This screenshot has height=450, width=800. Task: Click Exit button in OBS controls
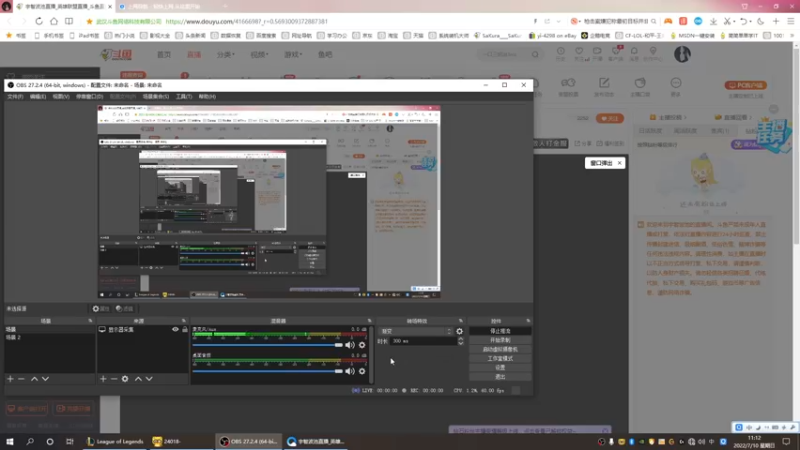click(x=500, y=377)
